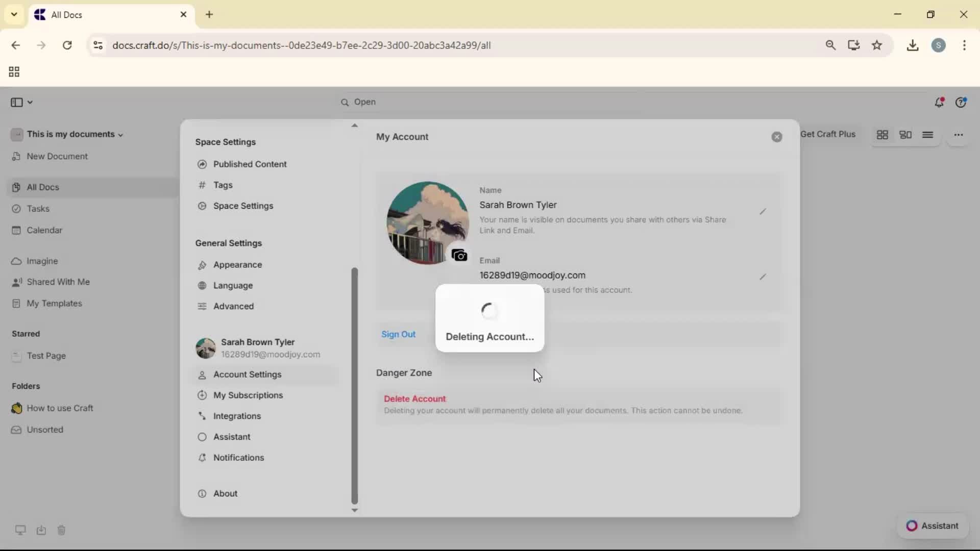Open Integrations settings page
Screen dimensions: 980x551
(237, 416)
